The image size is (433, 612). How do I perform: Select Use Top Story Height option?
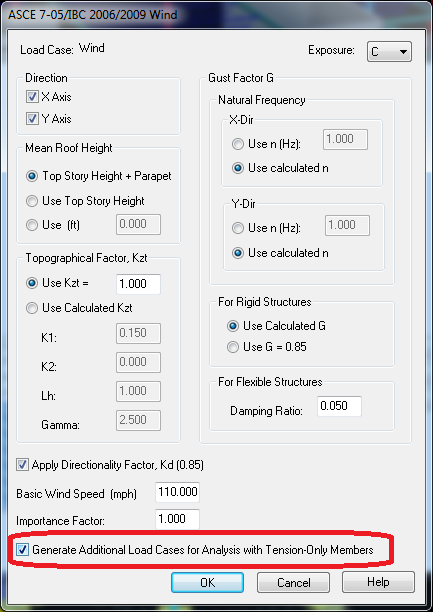(31, 201)
